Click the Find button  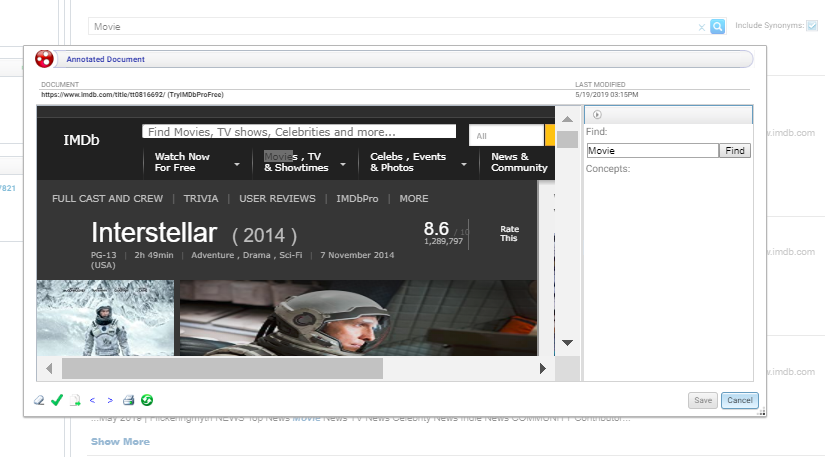click(735, 151)
